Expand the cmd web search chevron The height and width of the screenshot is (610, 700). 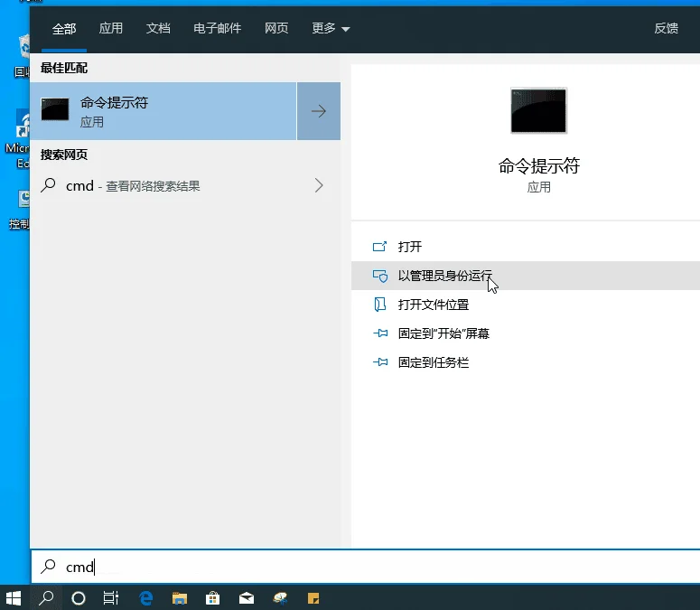tap(319, 185)
